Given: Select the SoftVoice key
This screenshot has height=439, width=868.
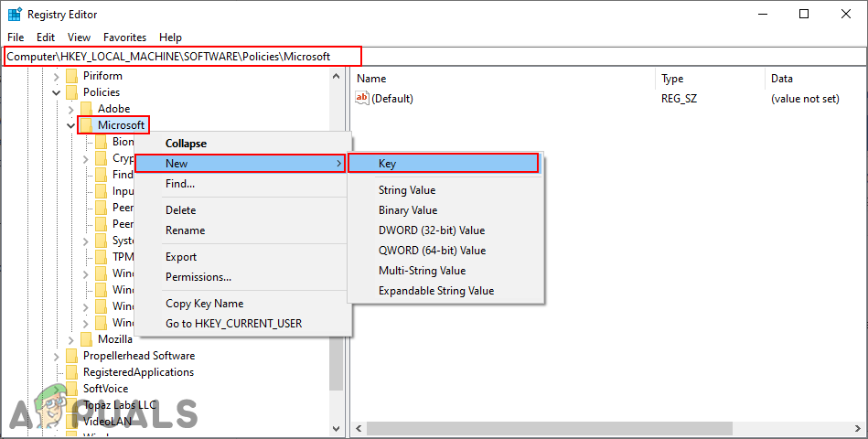Looking at the screenshot, I should pos(105,389).
